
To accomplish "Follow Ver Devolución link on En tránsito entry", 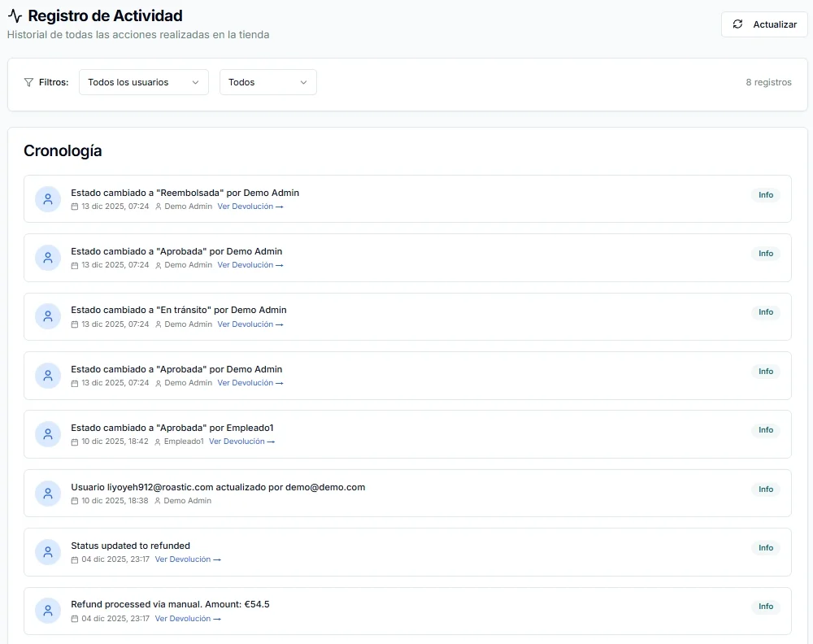I will 250,324.
